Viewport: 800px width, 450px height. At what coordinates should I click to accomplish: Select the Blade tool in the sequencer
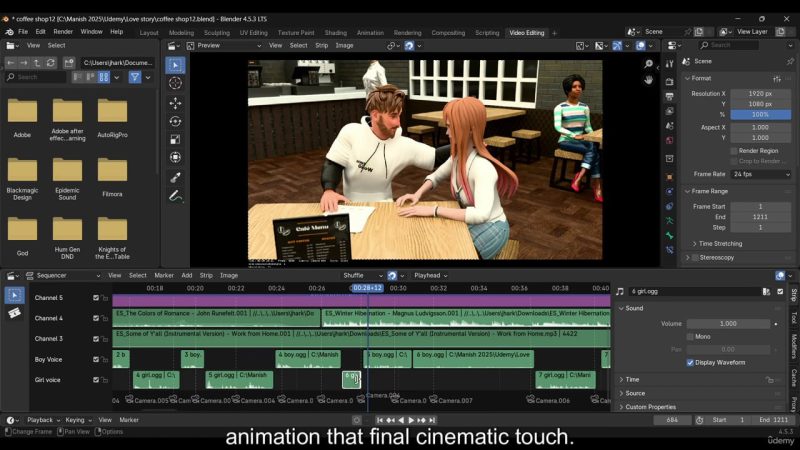coord(15,313)
